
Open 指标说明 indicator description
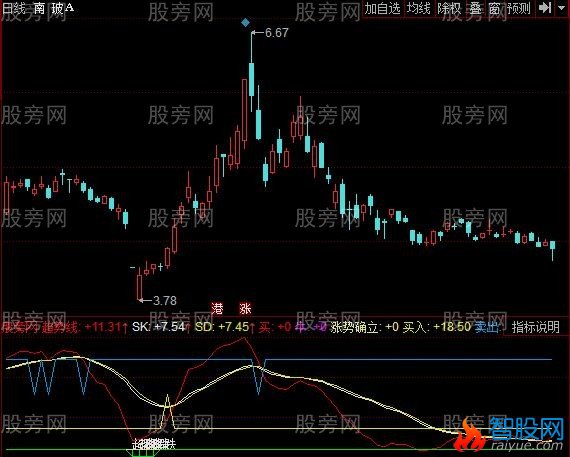(x=535, y=327)
